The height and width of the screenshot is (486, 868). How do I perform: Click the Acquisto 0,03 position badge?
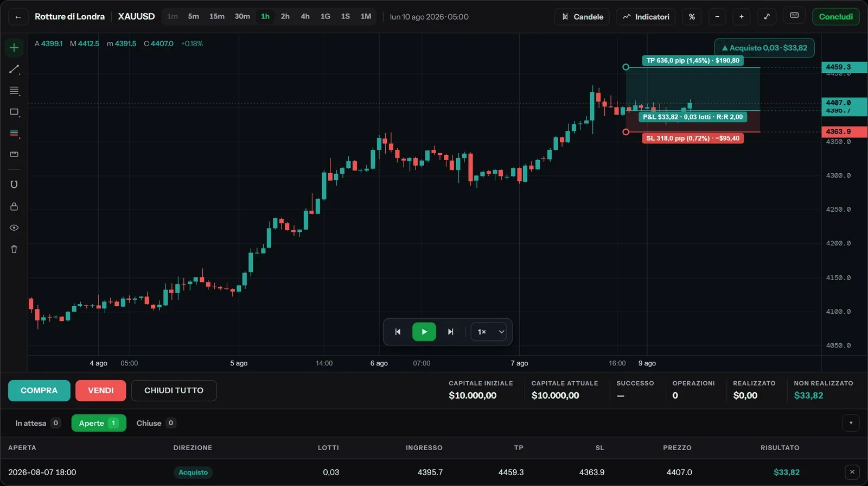pos(764,48)
